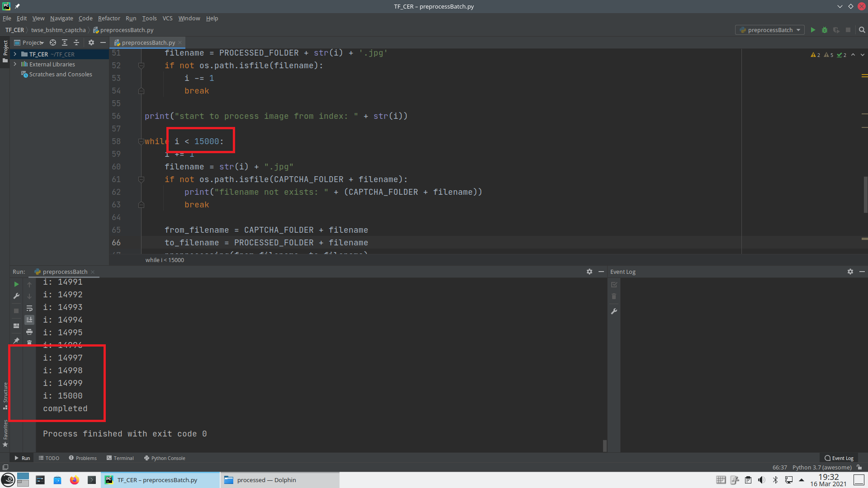Open Event Log settings gear
868x488 pixels.
(x=850, y=272)
